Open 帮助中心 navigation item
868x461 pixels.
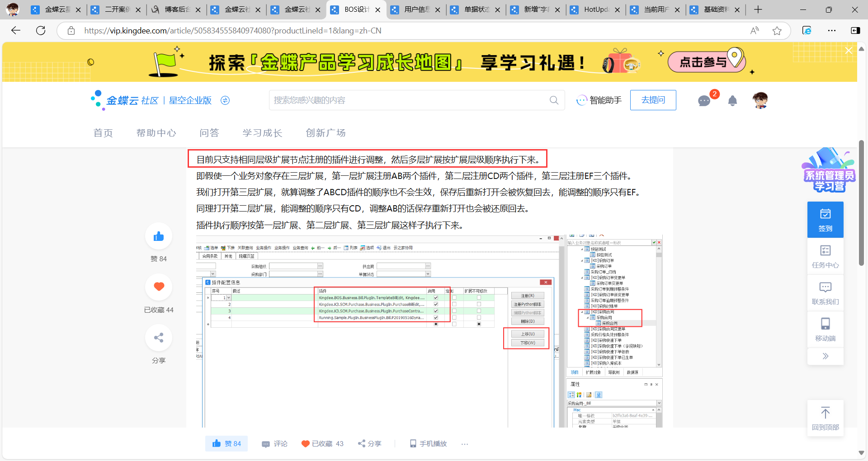click(156, 133)
